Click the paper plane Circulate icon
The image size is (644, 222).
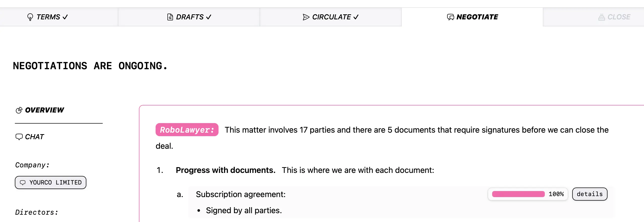click(x=306, y=17)
